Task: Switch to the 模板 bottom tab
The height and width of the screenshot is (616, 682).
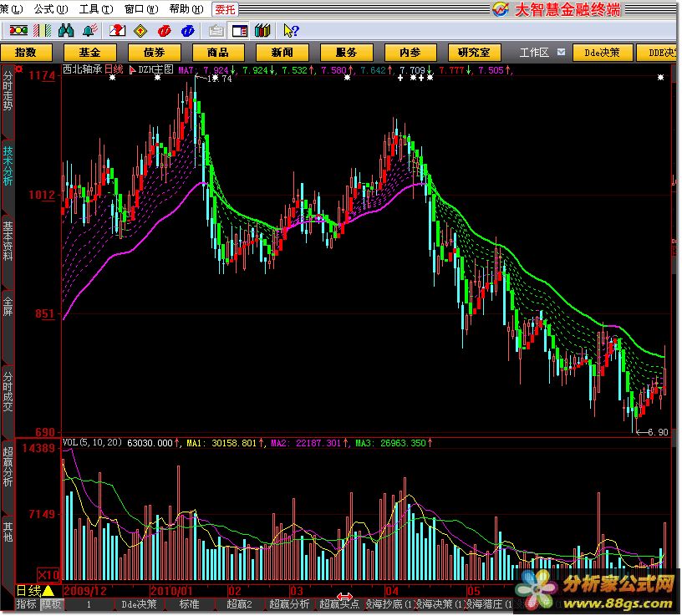Action: click(51, 604)
